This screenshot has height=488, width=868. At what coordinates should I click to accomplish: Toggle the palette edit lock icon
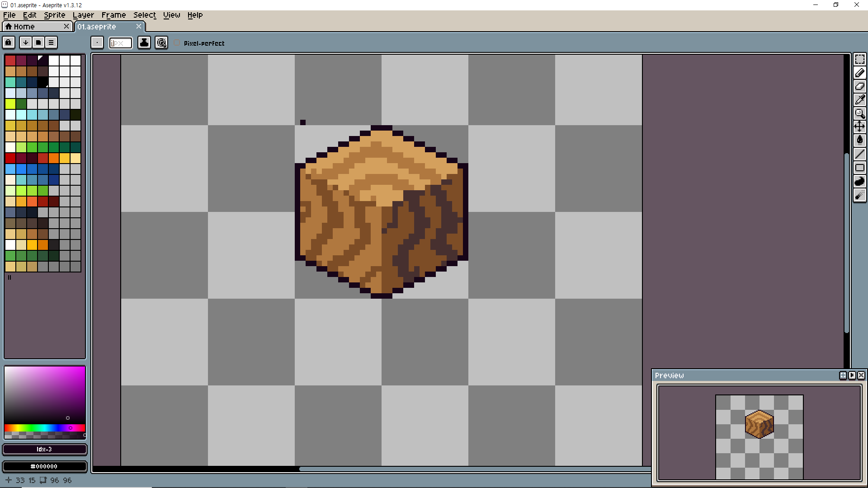[x=9, y=42]
